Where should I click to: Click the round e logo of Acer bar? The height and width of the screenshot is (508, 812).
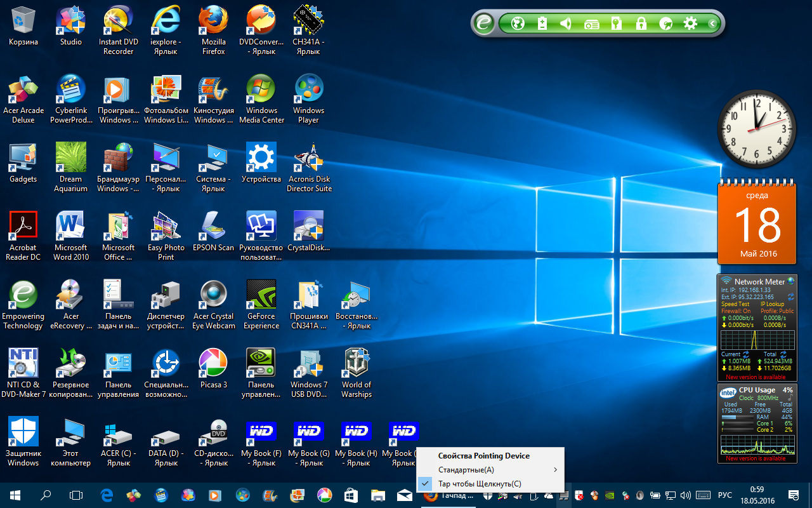point(483,23)
